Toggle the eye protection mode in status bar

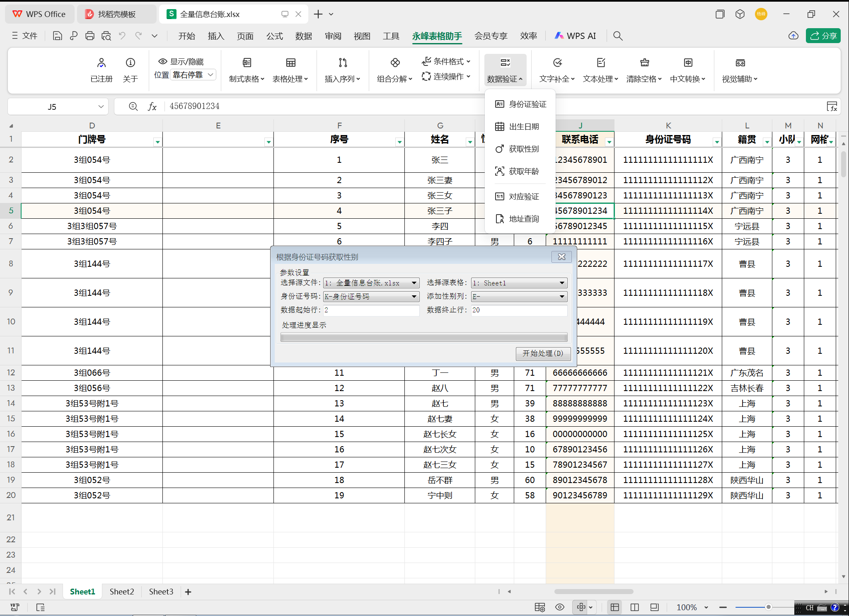click(x=560, y=607)
